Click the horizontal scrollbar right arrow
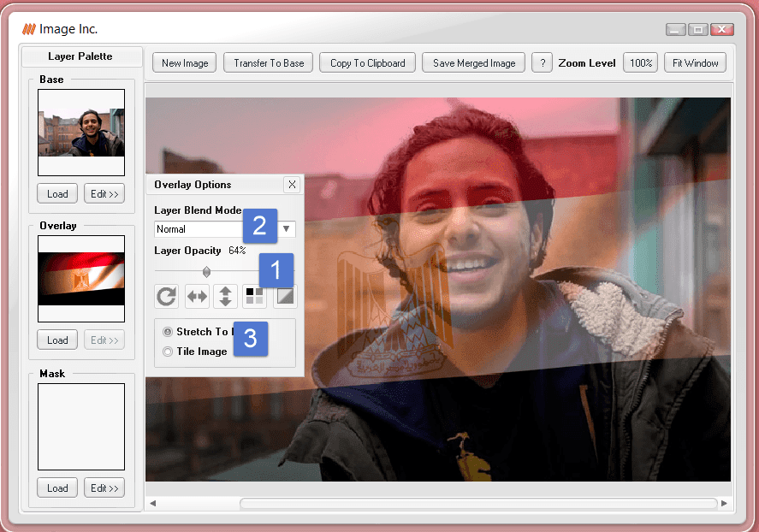The width and height of the screenshot is (759, 532). click(x=724, y=503)
